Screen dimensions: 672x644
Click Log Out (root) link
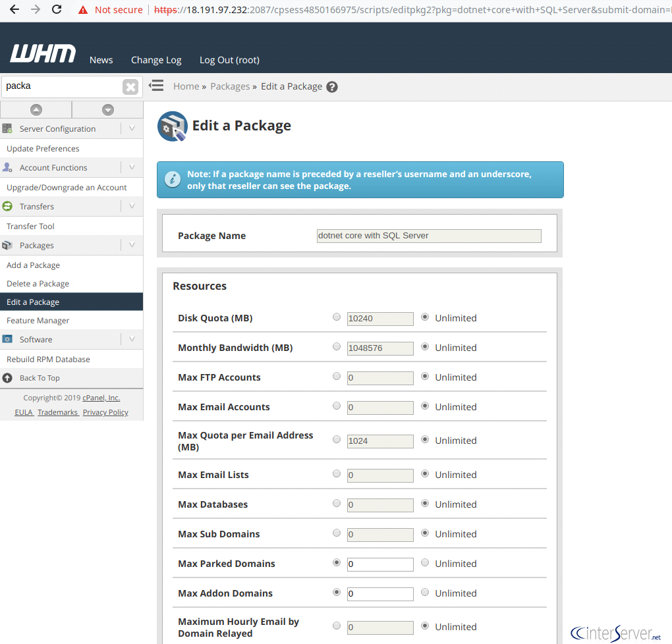229,60
